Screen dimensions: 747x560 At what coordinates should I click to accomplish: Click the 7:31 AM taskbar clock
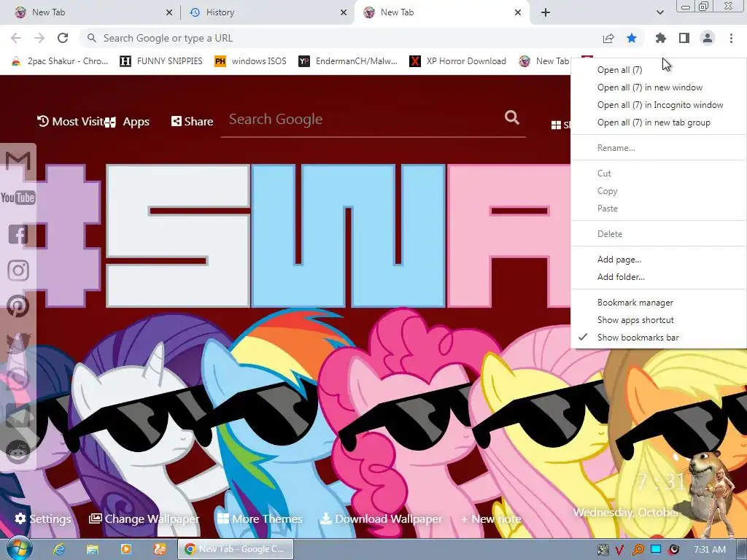coord(710,550)
